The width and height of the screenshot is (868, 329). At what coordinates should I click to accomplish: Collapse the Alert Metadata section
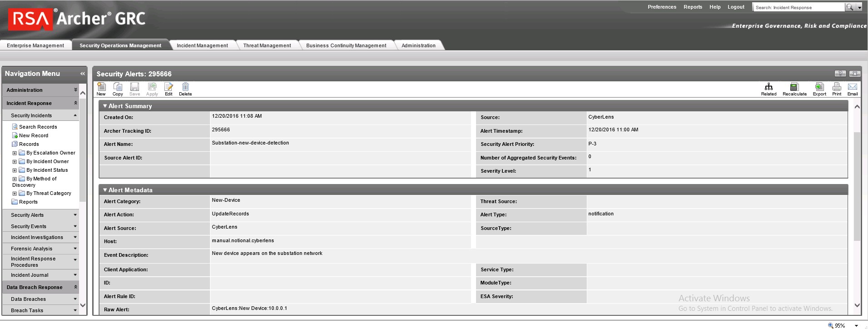point(105,190)
